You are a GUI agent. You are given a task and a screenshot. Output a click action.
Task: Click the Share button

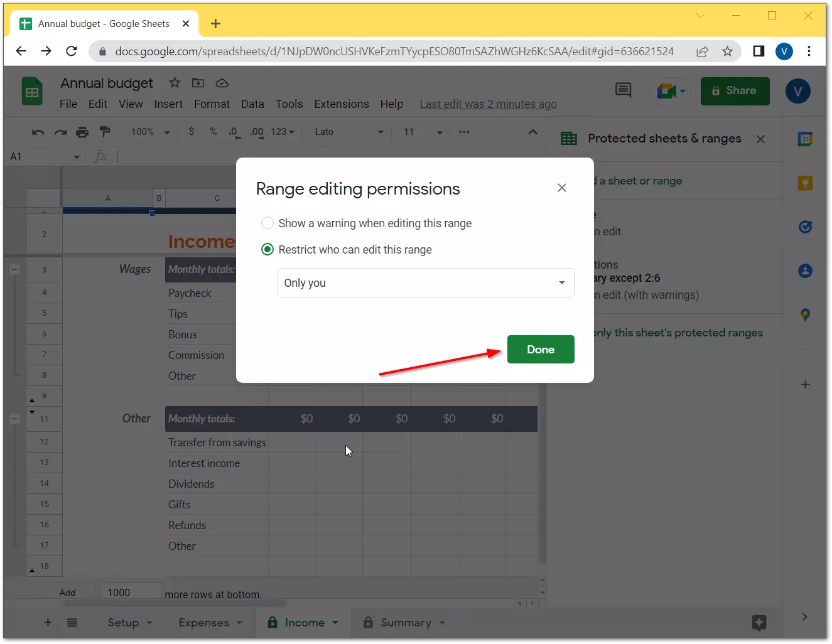click(x=735, y=91)
